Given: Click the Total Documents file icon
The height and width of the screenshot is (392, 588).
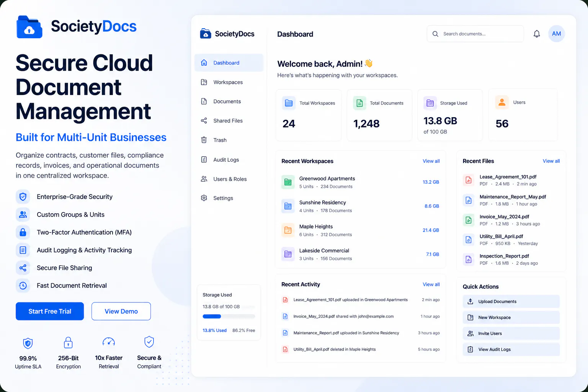Looking at the screenshot, I should click(359, 103).
